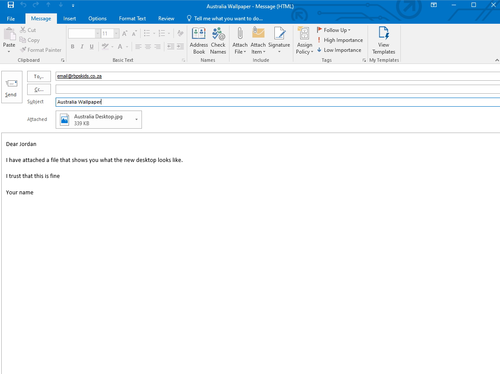Click the Subject field with Australia Wallpaper
This screenshot has height=374, width=500.
pos(277,102)
